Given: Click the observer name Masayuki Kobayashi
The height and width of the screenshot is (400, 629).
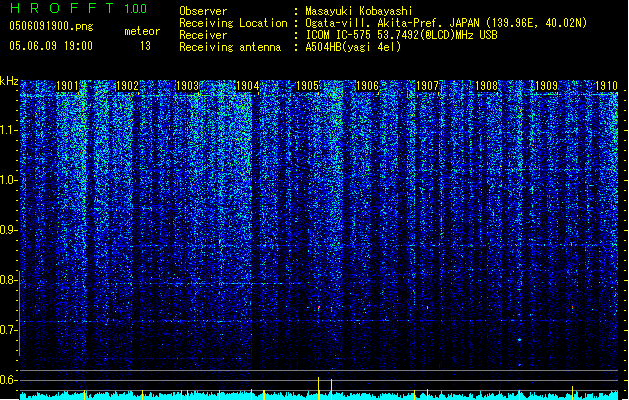Looking at the screenshot, I should (359, 11).
